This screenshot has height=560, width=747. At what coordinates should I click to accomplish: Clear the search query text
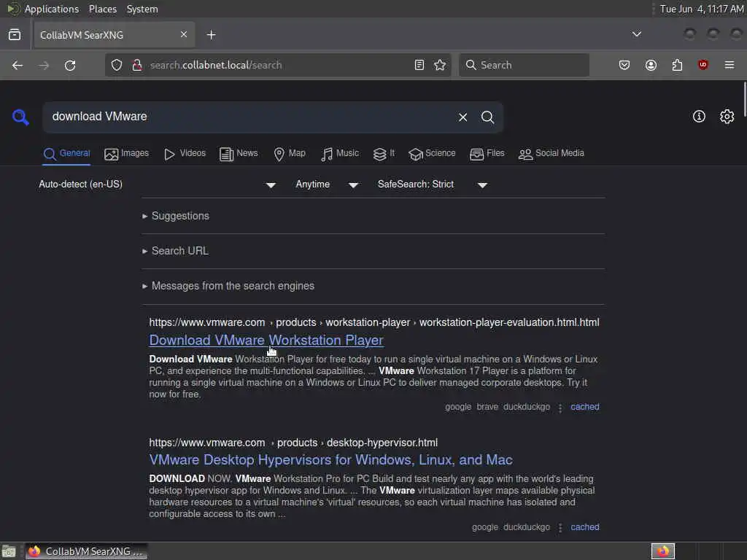462,117
